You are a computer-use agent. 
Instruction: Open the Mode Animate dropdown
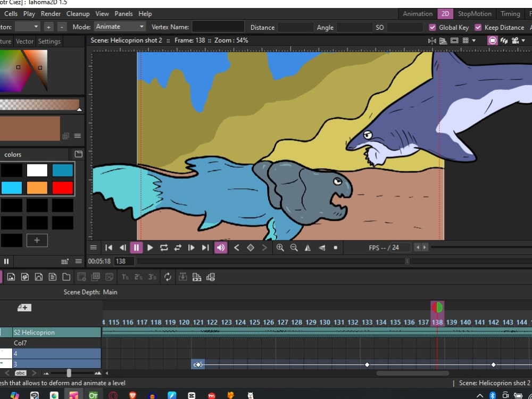(x=120, y=27)
